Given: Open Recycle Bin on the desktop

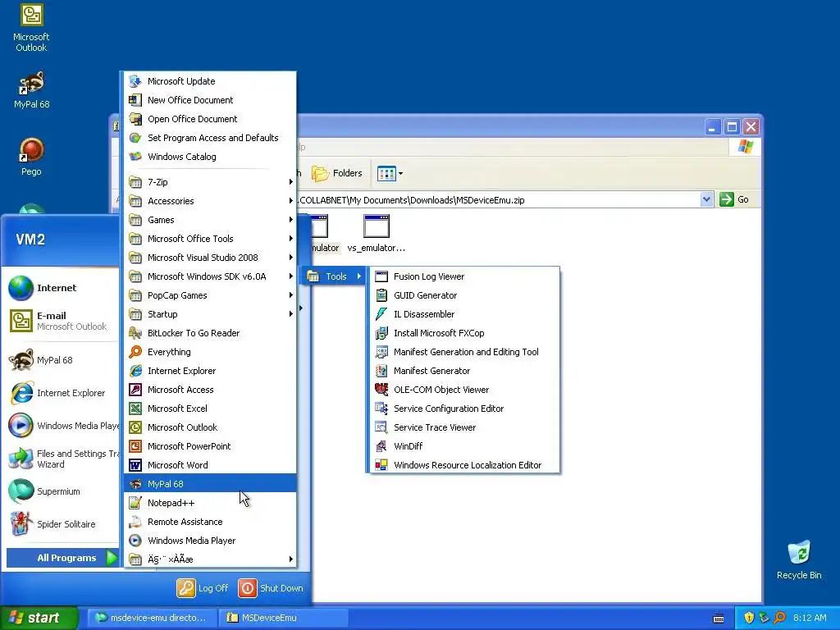Looking at the screenshot, I should pyautogui.click(x=799, y=560).
